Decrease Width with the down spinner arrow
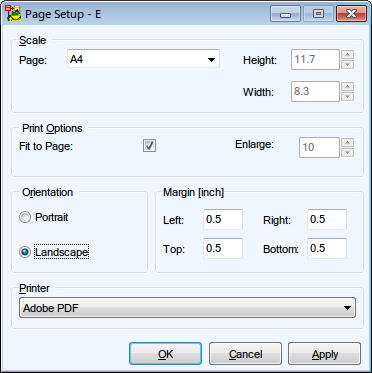 pyautogui.click(x=348, y=96)
